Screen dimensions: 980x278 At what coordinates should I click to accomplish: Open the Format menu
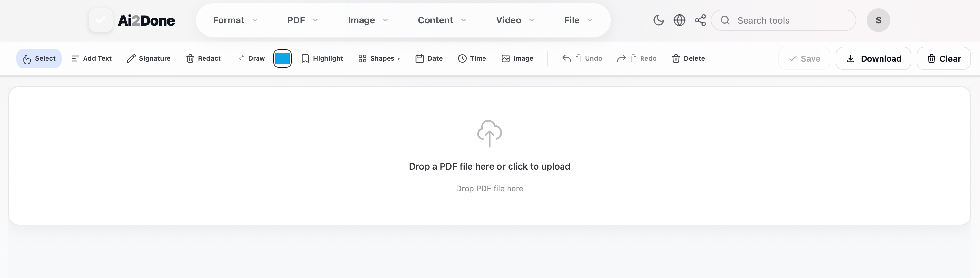(235, 20)
